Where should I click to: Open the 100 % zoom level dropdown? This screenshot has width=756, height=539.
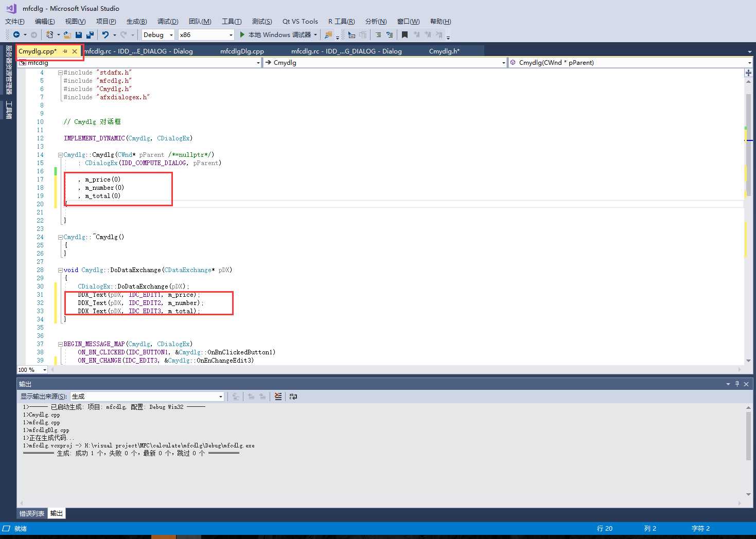click(32, 370)
